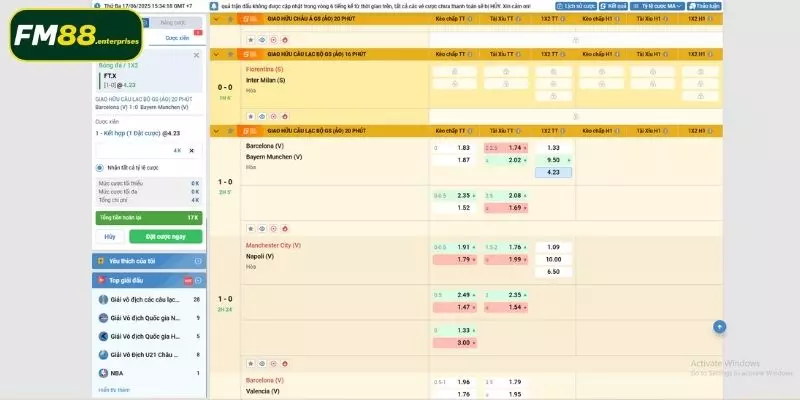Click live icon in Câu lạc bộ 20 phút header
Viewport: 800px width, 400px height.
[251, 131]
